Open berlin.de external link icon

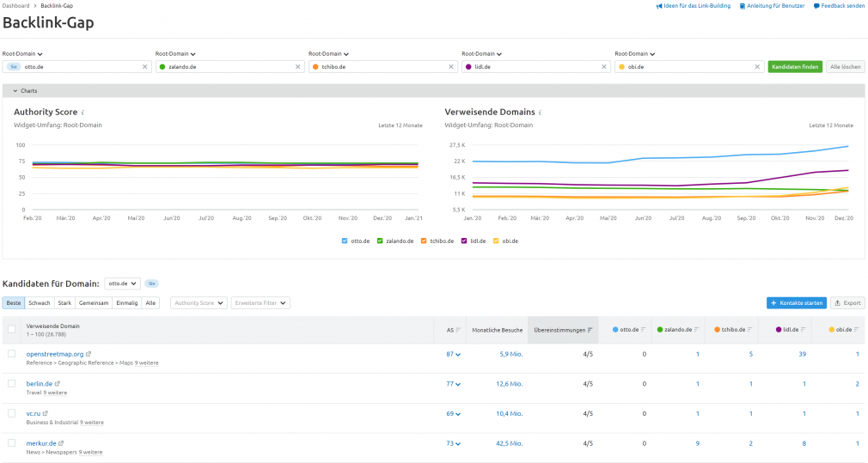(58, 384)
